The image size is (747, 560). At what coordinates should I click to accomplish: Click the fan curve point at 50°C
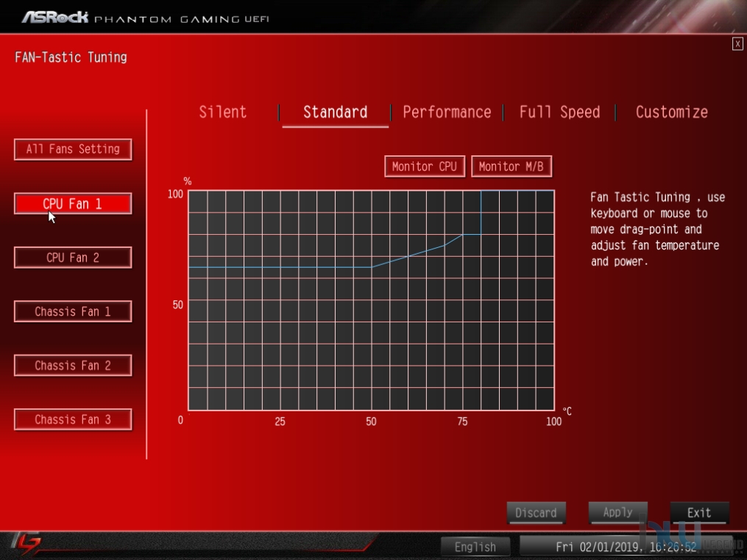click(x=372, y=267)
